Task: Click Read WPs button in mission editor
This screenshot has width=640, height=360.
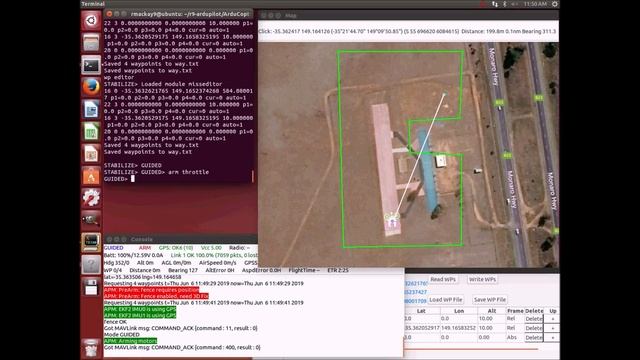Action: [x=443, y=280]
